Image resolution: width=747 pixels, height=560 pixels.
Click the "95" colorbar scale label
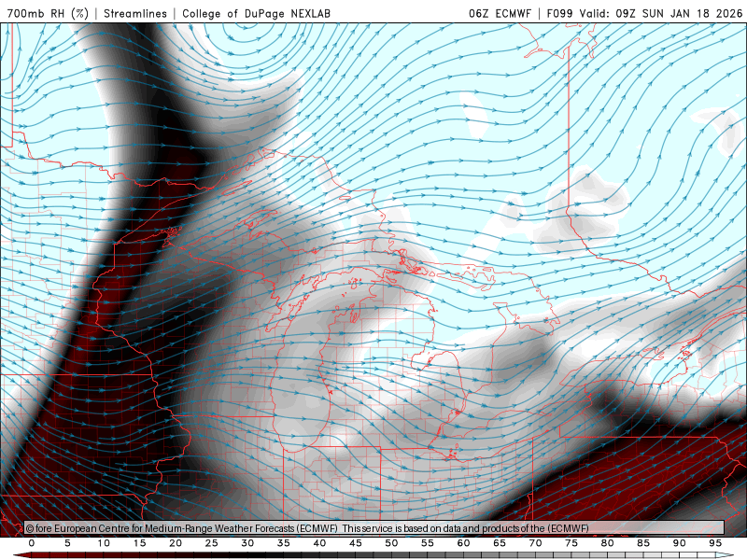pyautogui.click(x=715, y=543)
